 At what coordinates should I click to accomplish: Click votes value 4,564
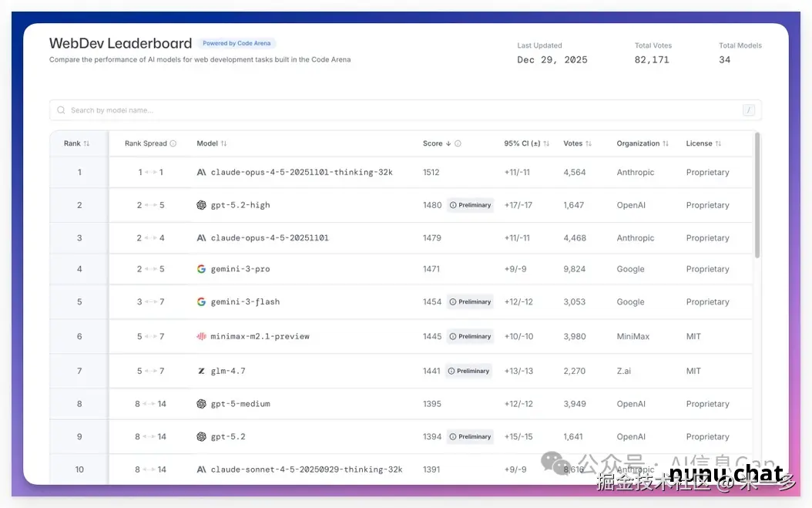(x=574, y=172)
